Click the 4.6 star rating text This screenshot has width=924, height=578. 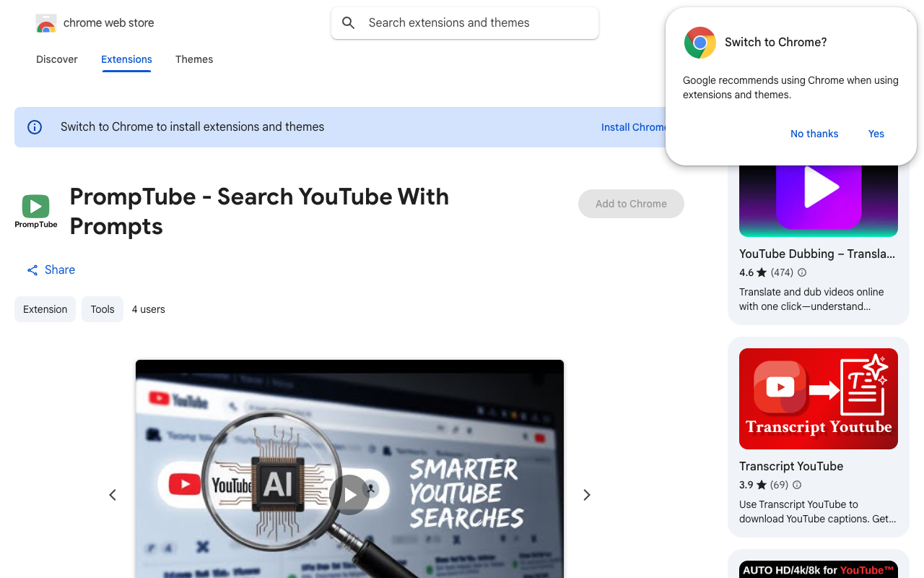coord(746,272)
